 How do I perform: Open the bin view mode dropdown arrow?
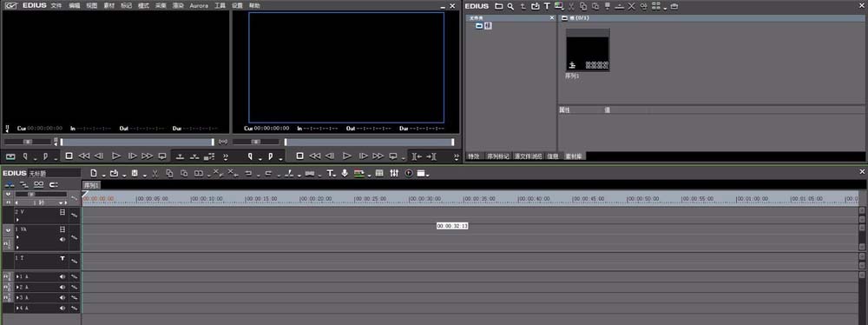click(665, 8)
